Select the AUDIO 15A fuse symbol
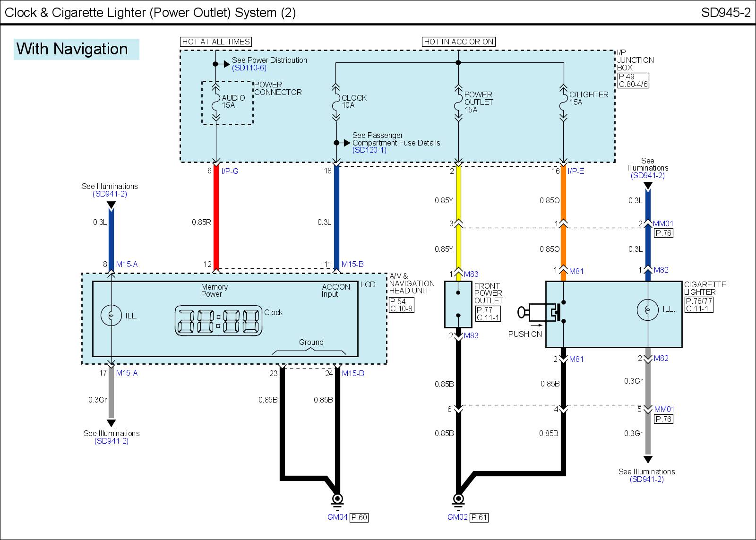The width and height of the screenshot is (756, 540). coord(216,102)
